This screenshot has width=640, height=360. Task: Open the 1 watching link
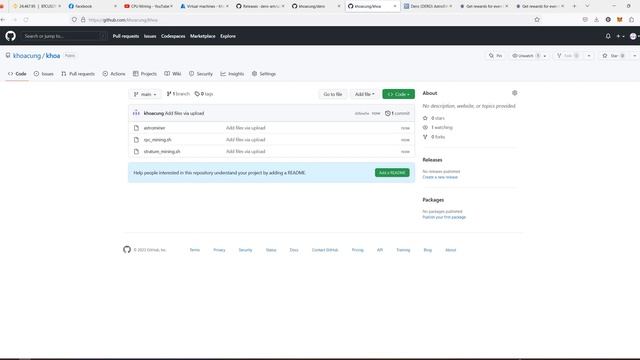(x=438, y=127)
